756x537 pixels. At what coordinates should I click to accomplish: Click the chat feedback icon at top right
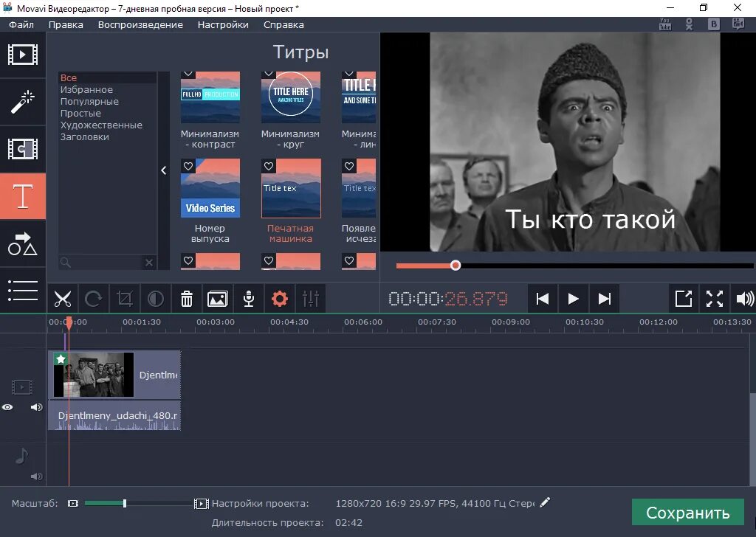pos(738,24)
